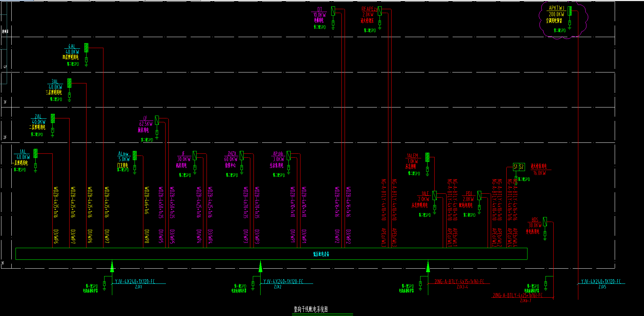
Task: Click the CF 62.5KW load text
Action: click(146, 124)
